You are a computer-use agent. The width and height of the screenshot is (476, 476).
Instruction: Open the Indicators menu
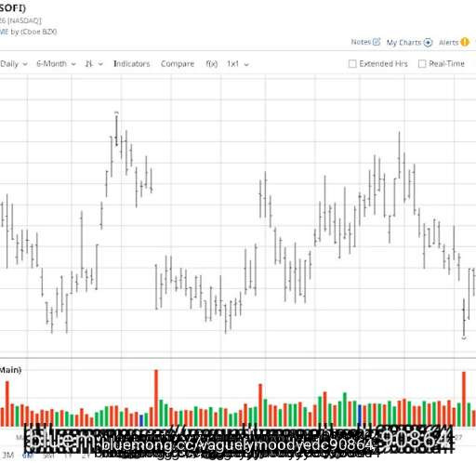click(132, 64)
